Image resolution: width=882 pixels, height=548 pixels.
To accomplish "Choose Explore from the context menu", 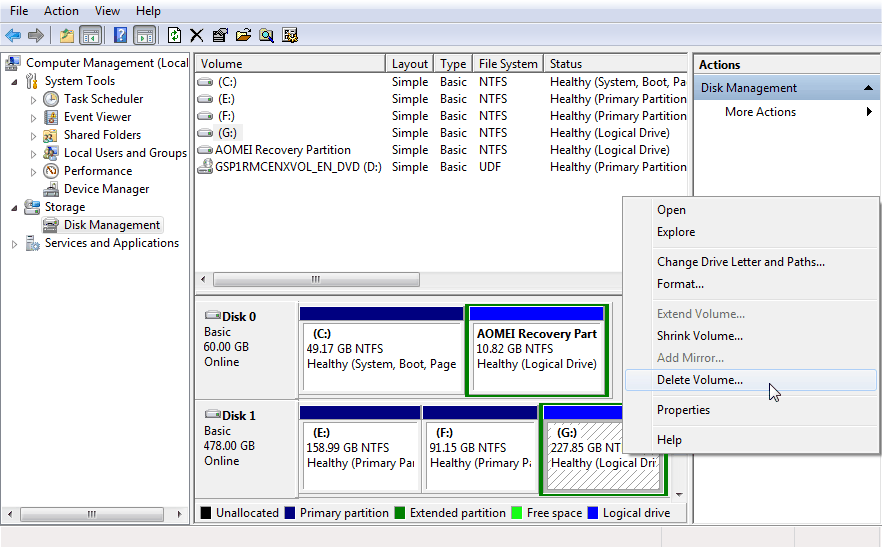I will click(751, 232).
